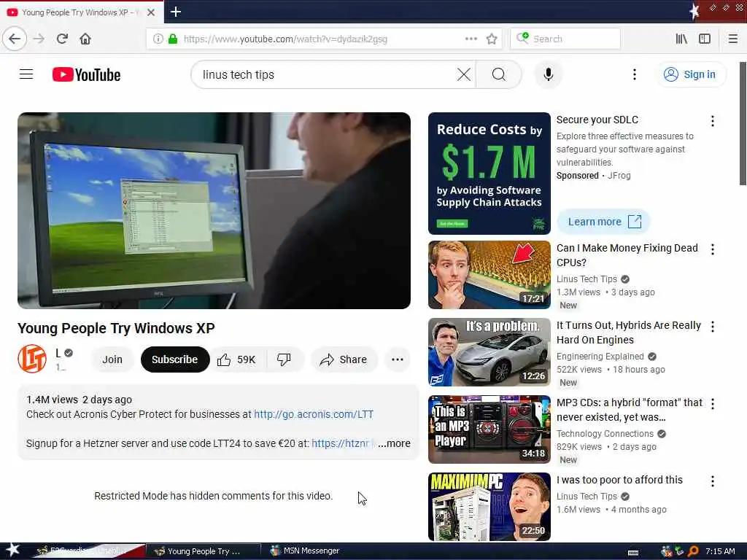This screenshot has width=747, height=560.
Task: Click the video title Young People Try Windows XP
Action: point(116,328)
